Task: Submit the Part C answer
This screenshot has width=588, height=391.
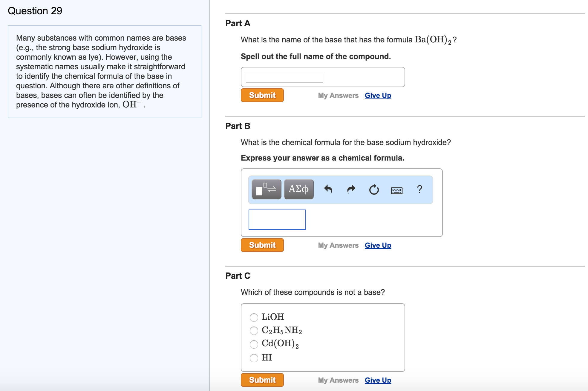Action: click(262, 380)
